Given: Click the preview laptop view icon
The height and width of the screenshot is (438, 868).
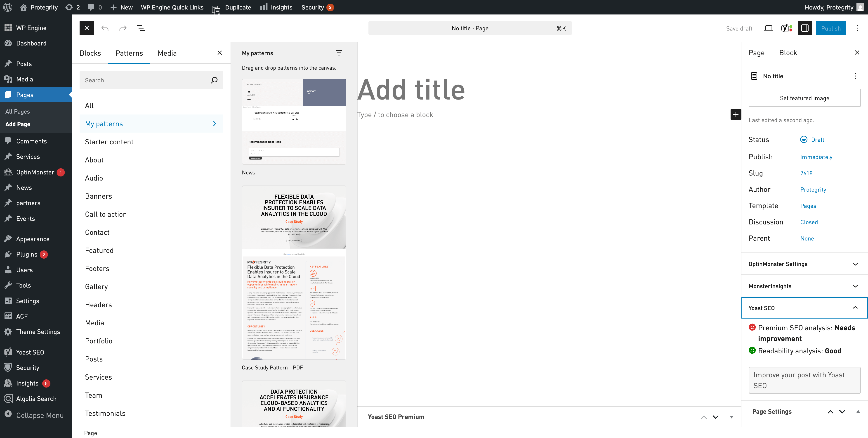Looking at the screenshot, I should pyautogui.click(x=768, y=28).
